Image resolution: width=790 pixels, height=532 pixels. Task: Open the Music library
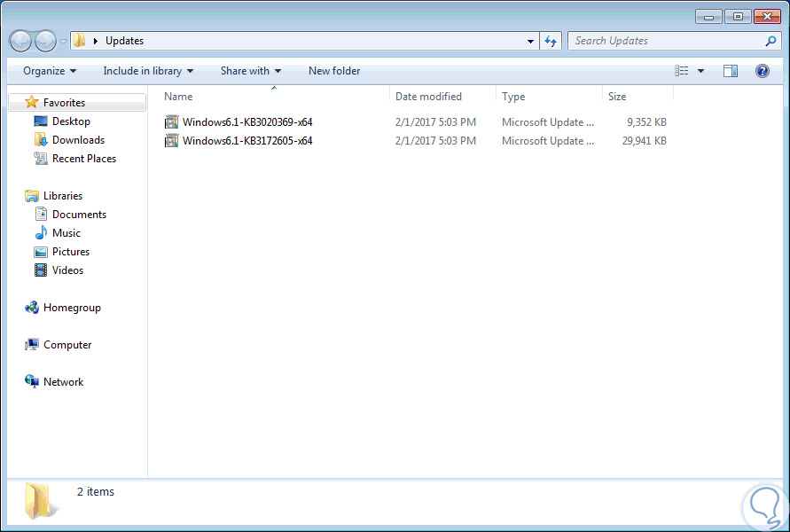[x=66, y=232]
